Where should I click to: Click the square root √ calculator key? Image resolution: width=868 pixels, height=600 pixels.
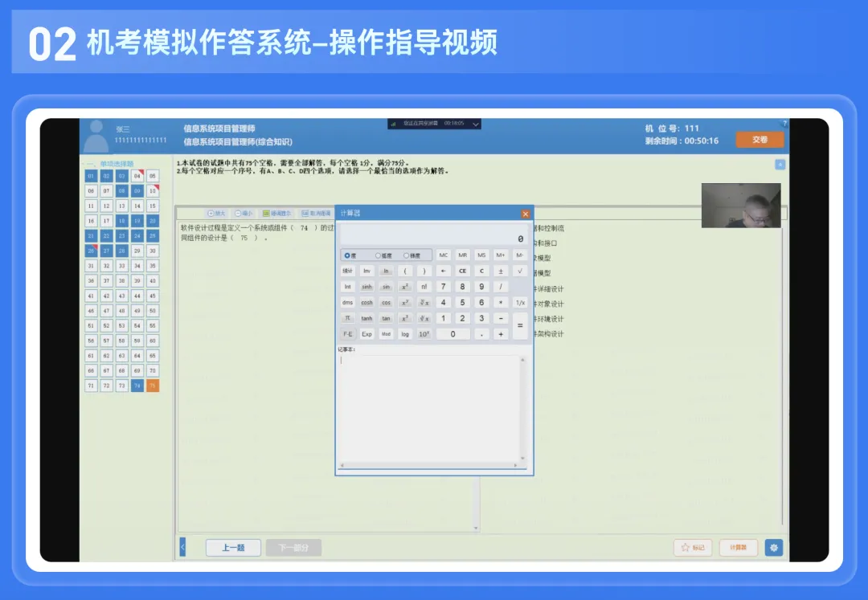click(520, 271)
